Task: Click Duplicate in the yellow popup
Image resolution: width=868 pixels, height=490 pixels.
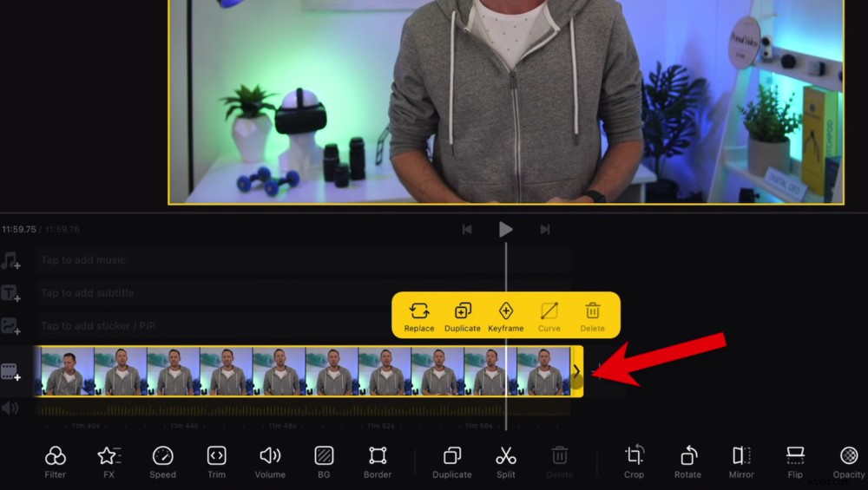Action: 463,317
